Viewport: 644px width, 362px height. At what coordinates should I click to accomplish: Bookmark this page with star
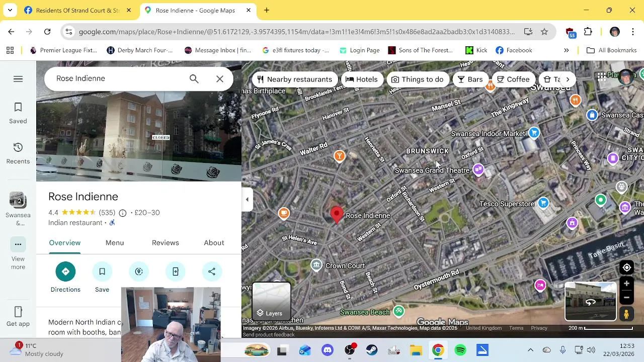point(544,32)
